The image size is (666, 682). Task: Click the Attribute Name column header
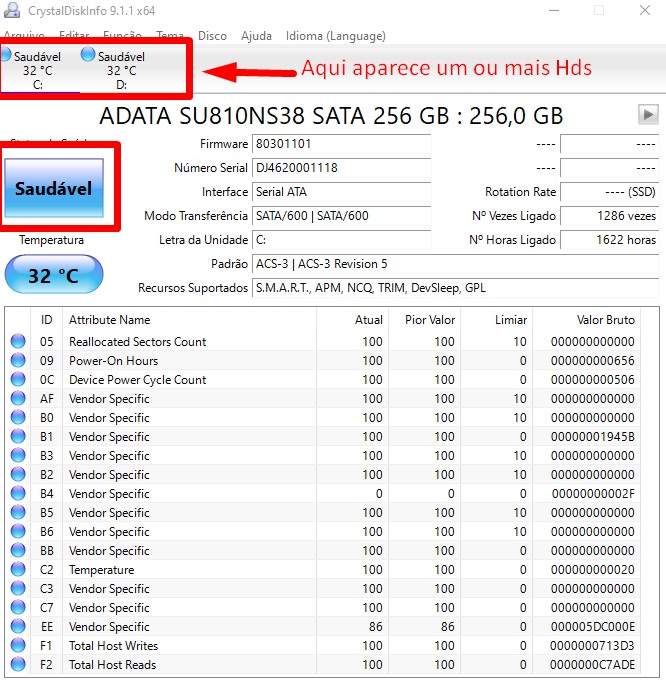[x=110, y=320]
